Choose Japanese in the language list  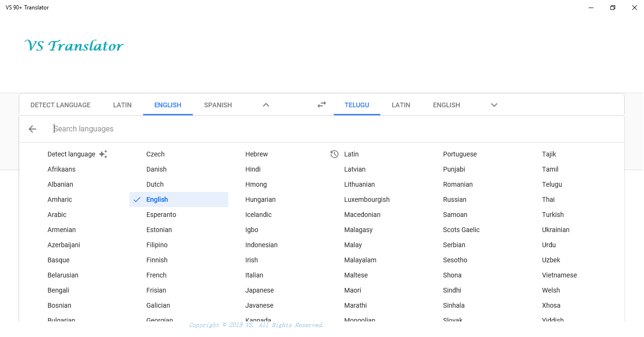(x=259, y=290)
